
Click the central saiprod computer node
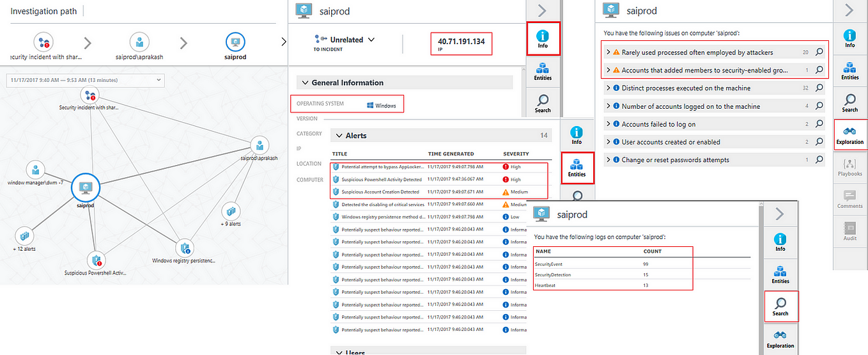click(x=86, y=187)
